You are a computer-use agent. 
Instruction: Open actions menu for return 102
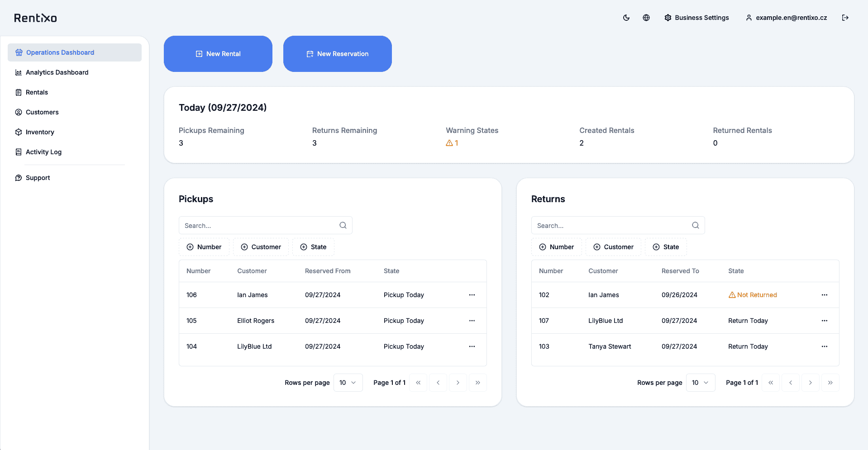tap(825, 295)
